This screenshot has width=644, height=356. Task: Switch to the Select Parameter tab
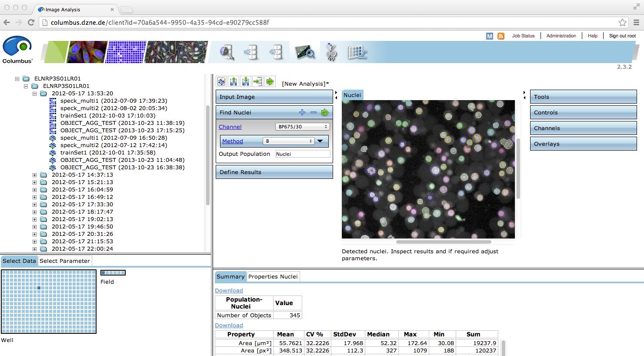click(x=64, y=261)
